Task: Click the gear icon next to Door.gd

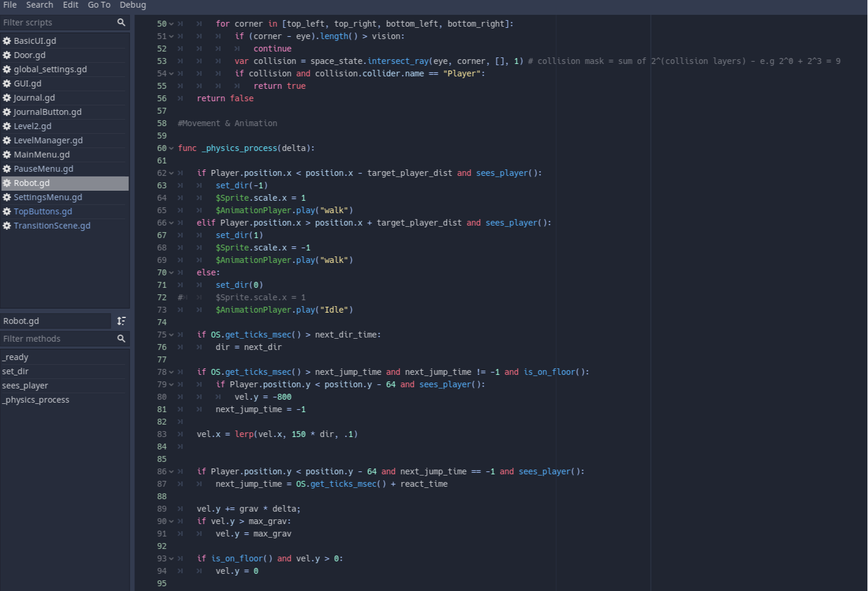Action: pyautogui.click(x=7, y=54)
